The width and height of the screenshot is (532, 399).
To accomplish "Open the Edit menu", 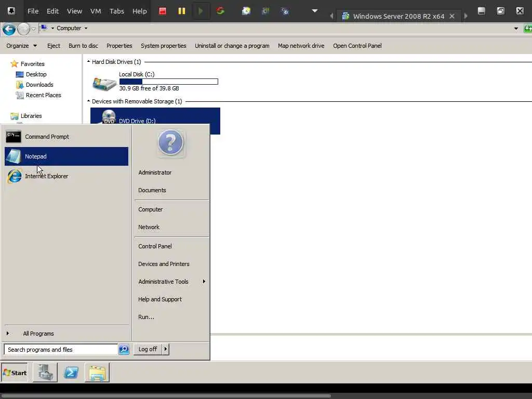I will [52, 11].
